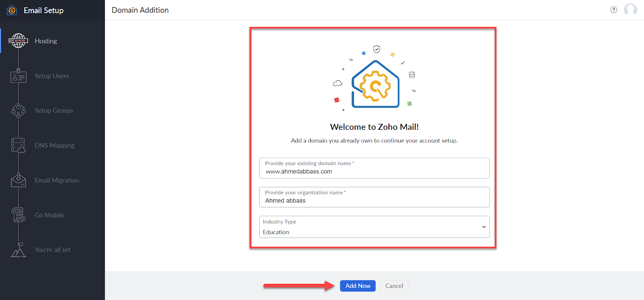Click the You're all set flag icon
This screenshot has height=300, width=644.
[x=18, y=250]
